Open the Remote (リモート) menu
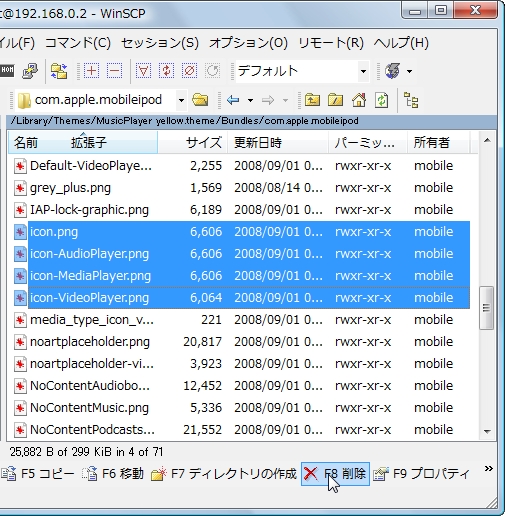 point(331,43)
